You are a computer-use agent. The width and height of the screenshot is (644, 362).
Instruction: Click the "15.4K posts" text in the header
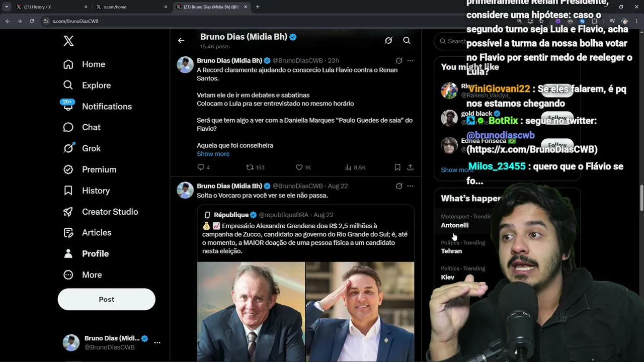215,46
